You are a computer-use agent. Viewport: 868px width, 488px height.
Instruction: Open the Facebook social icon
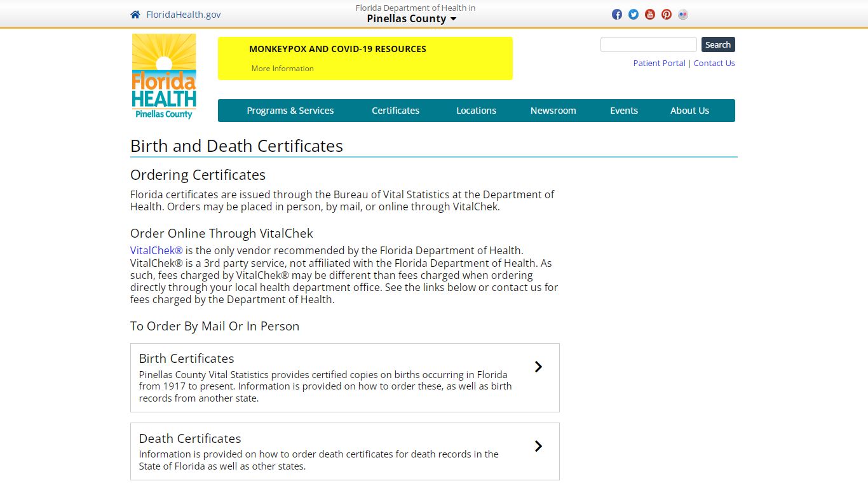point(617,14)
